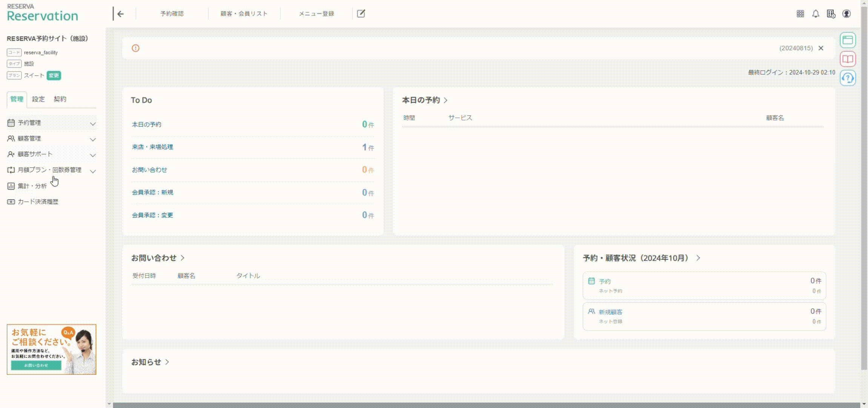Open 顧客・会員リスト in the top menu

(x=244, y=14)
